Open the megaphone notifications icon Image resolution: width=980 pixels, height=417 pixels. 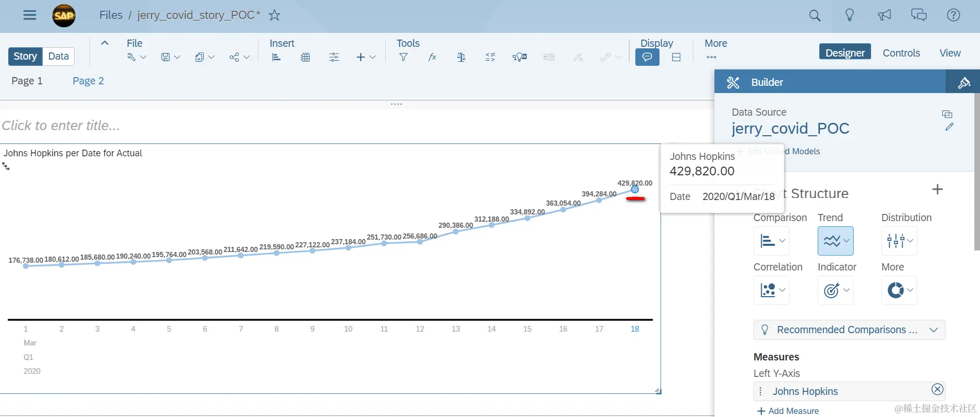click(x=884, y=15)
